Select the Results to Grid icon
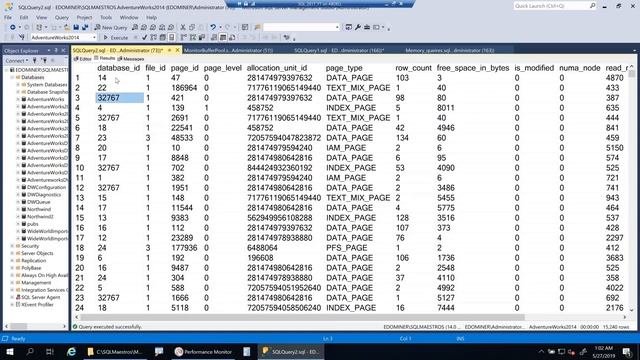The image size is (640, 360). pyautogui.click(x=223, y=38)
